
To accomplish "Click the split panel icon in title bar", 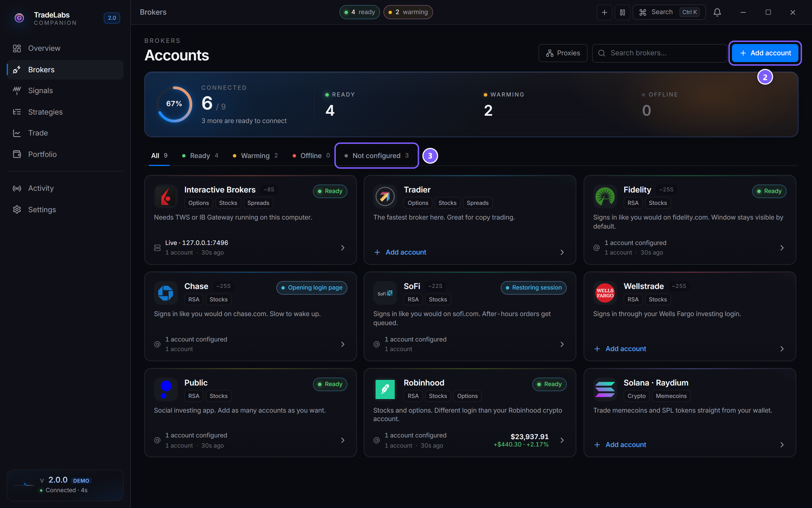I will (x=623, y=12).
